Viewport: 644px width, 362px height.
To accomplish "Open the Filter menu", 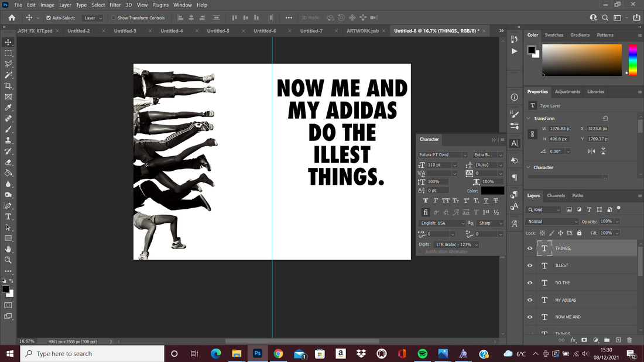I will 115,5.
